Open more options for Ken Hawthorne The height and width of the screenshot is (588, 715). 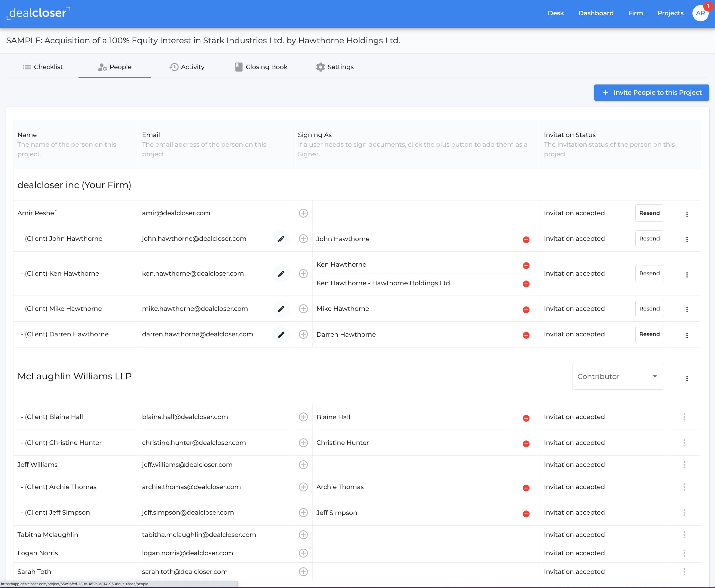687,275
